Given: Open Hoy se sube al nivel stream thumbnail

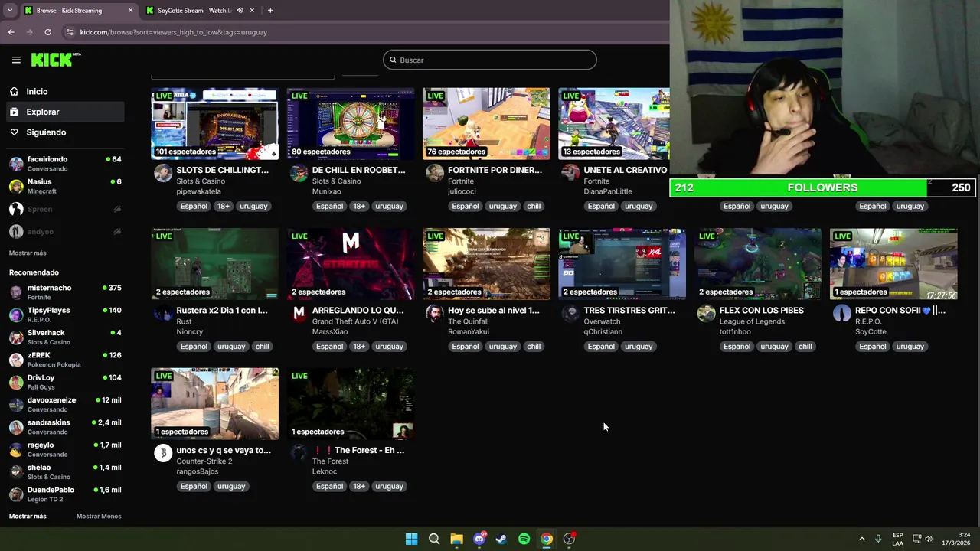Looking at the screenshot, I should 486,263.
